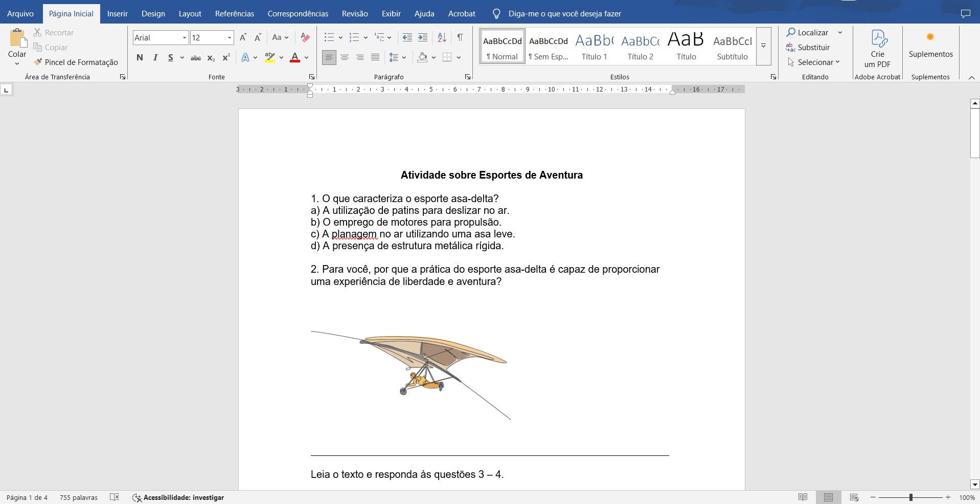Viewport: 980px width, 504px height.
Task: Clear all formatting with eraser icon
Action: 305,37
